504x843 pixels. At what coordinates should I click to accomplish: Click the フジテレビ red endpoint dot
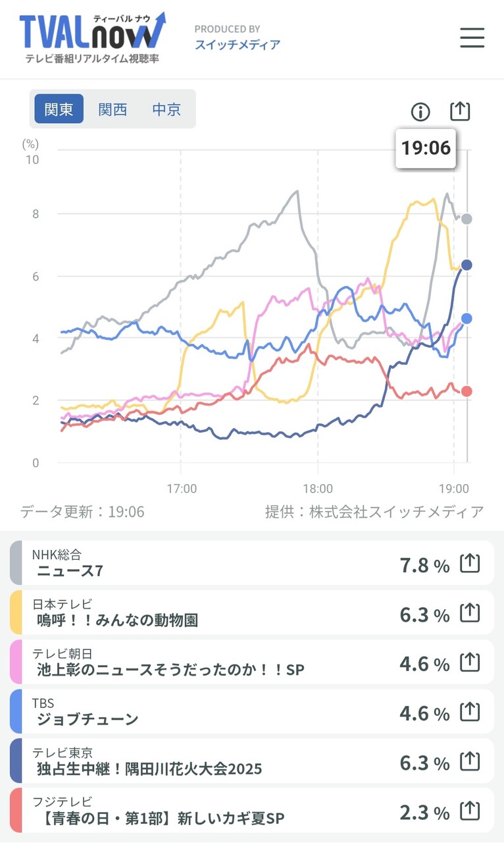466,391
